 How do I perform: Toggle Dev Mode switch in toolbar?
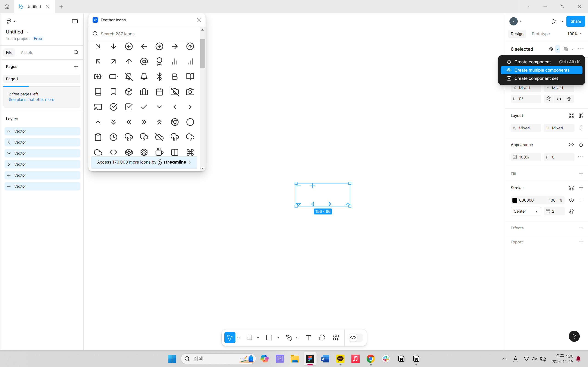(356, 338)
